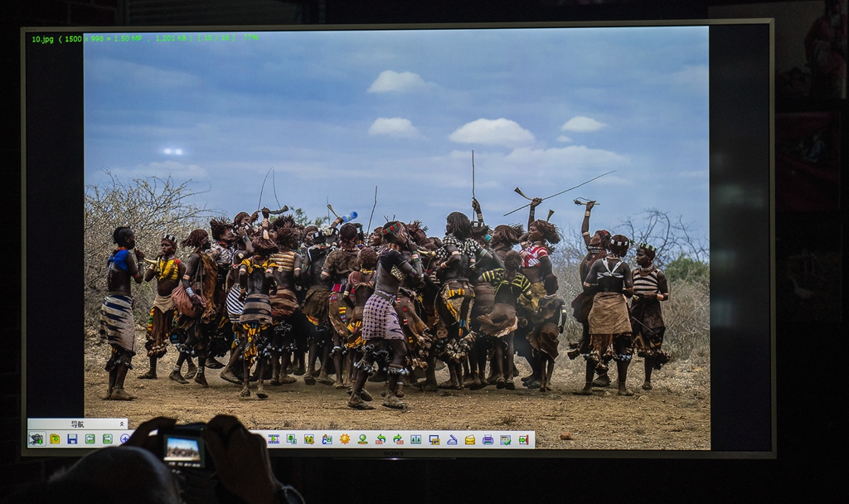Rotate the image right

click(398, 439)
